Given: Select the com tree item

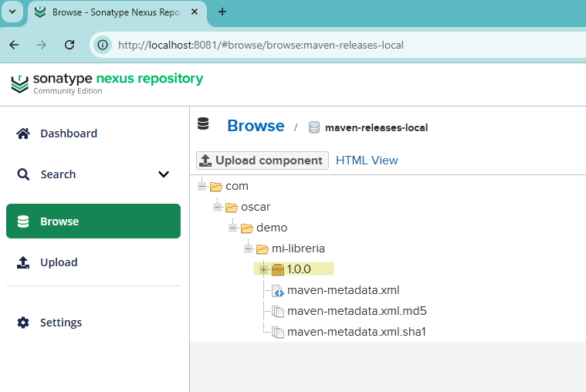Looking at the screenshot, I should (237, 186).
